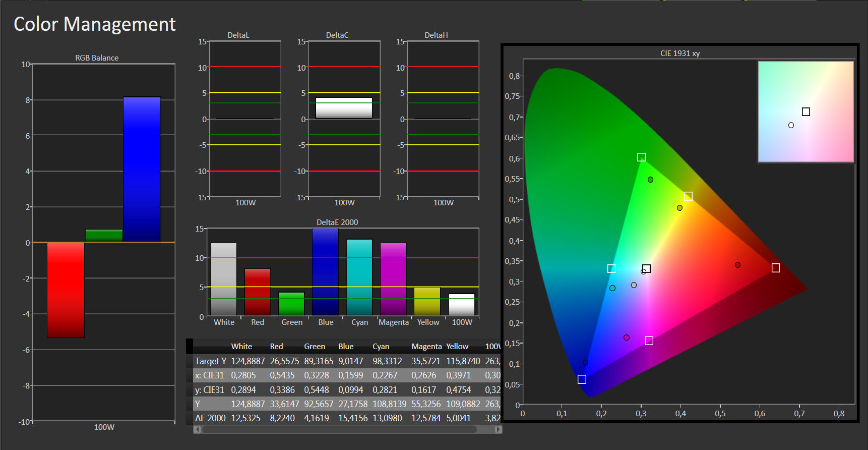This screenshot has width=868, height=450.
Task: Select the Red column header in the table
Action: pos(276,347)
